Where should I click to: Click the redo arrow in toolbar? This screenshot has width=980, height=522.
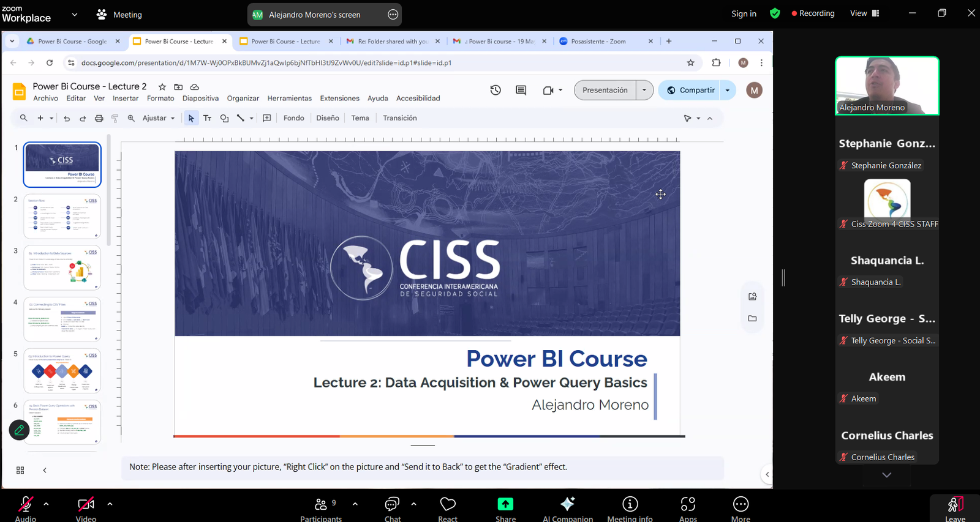tap(83, 118)
